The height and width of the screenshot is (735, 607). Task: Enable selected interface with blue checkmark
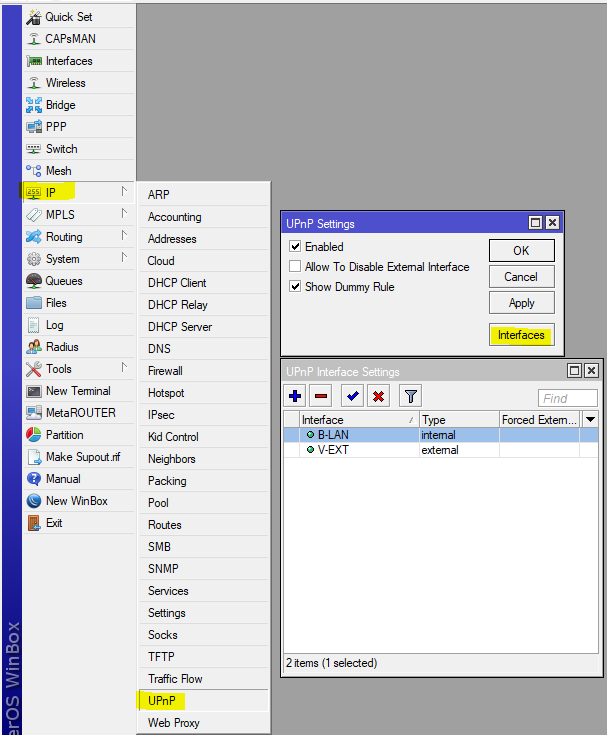[352, 397]
